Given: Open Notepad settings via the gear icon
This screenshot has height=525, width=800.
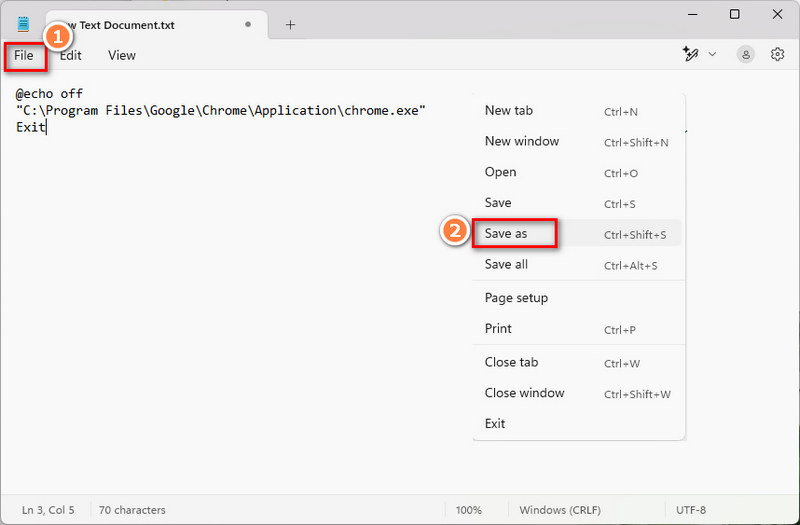Looking at the screenshot, I should (777, 54).
